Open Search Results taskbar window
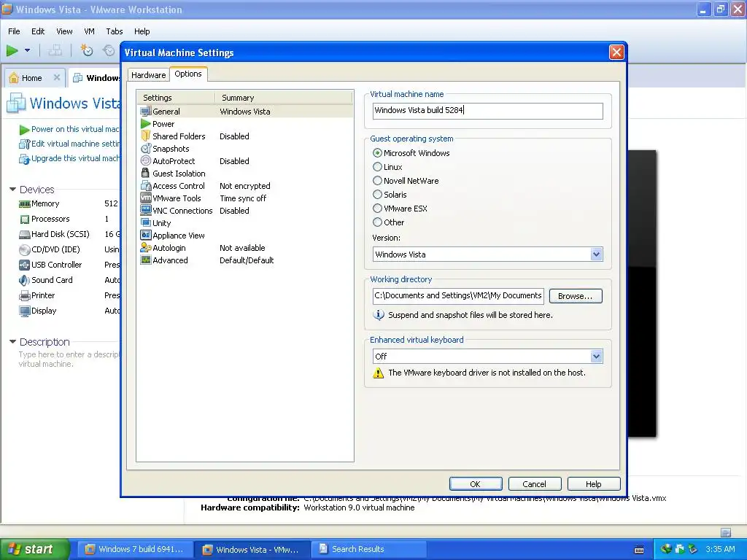Screen dimensions: 747x560 pos(368,549)
